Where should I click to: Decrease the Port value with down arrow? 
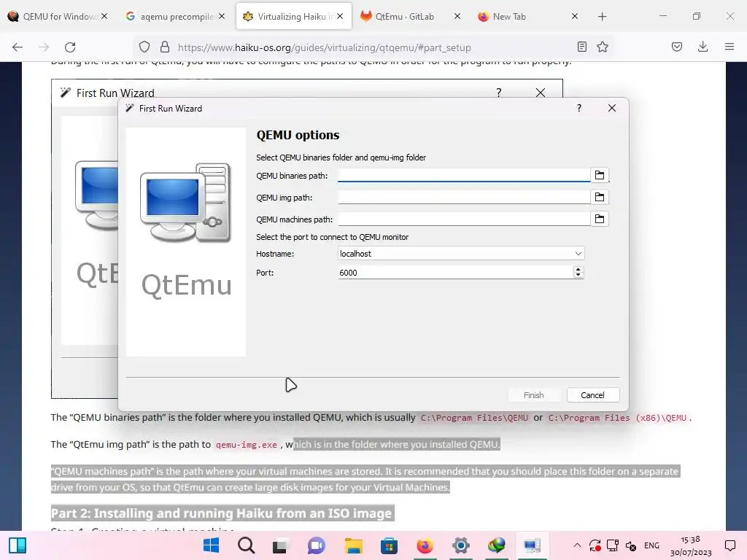pos(578,276)
